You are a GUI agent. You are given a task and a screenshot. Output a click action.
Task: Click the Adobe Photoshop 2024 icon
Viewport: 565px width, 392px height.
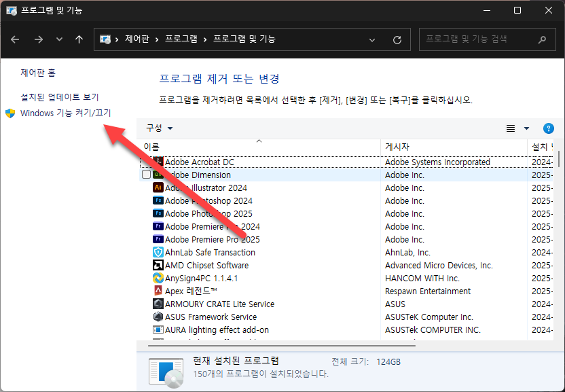[158, 200]
